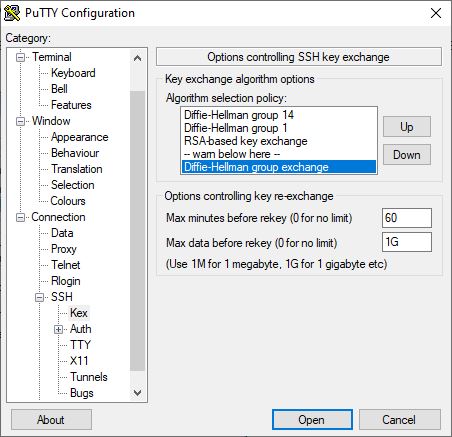
Task: Collapse the Window tree node
Action: pyautogui.click(x=21, y=121)
